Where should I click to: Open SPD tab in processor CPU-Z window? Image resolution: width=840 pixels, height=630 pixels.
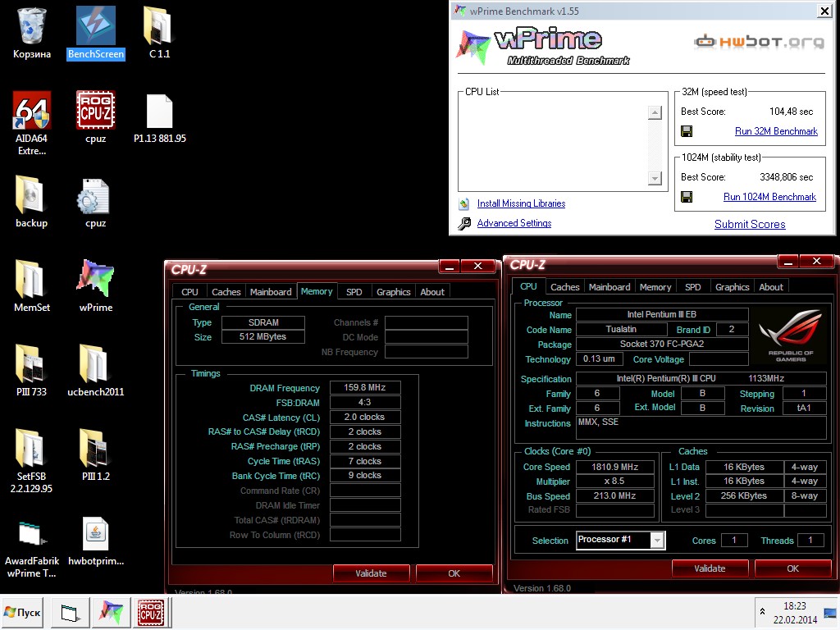tap(692, 287)
